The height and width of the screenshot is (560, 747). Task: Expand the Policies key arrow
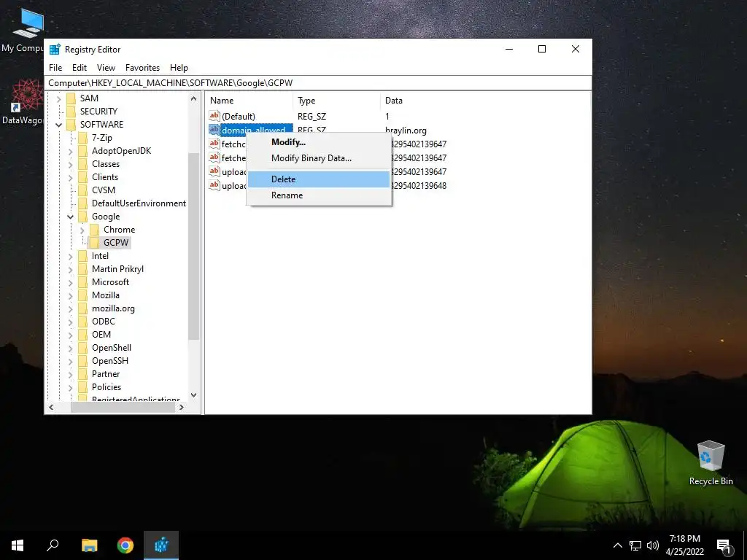tap(71, 388)
